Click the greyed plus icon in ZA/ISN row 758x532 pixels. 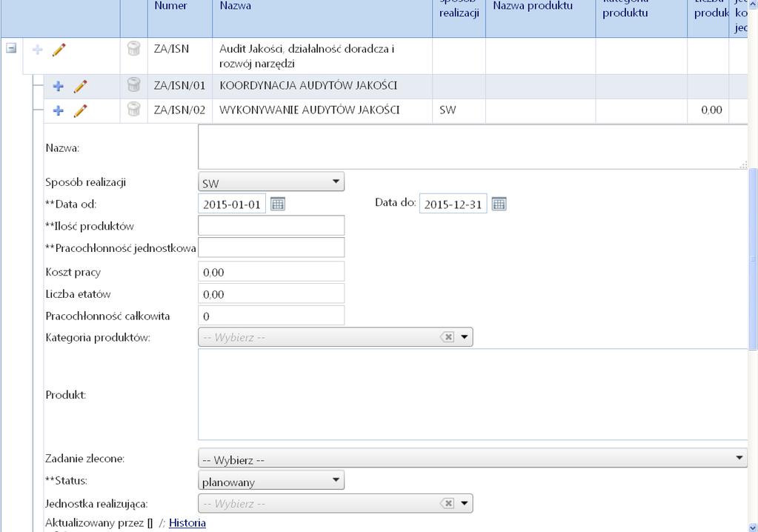[37, 50]
